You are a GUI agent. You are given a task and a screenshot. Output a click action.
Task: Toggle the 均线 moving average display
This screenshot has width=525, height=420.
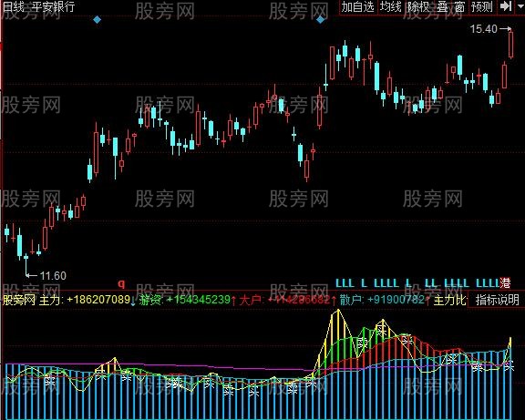[x=390, y=6]
